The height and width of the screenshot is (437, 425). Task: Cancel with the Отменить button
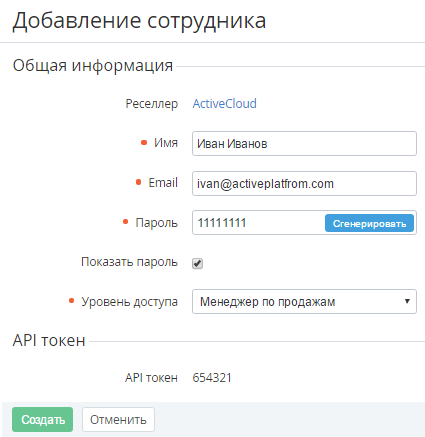pyautogui.click(x=118, y=419)
